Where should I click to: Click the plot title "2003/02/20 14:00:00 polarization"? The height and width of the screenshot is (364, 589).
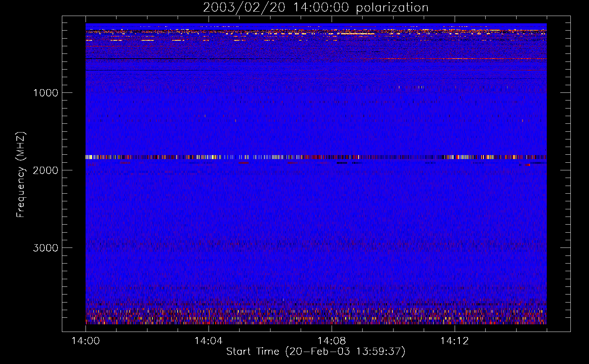point(316,8)
